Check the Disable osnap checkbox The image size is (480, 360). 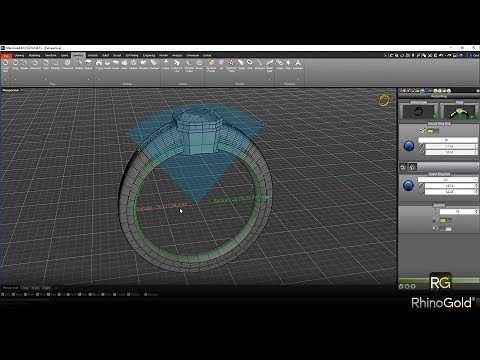point(145,294)
